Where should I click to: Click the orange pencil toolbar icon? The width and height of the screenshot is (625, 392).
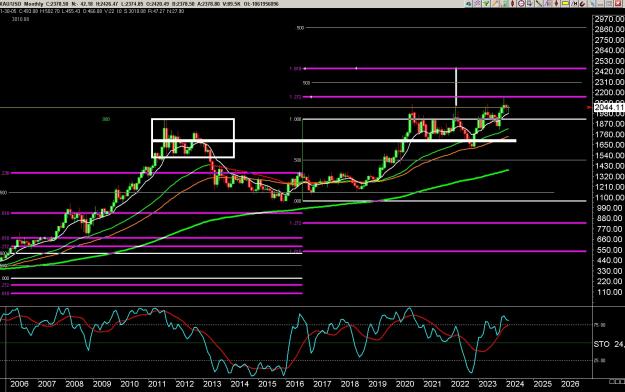coord(495,4)
